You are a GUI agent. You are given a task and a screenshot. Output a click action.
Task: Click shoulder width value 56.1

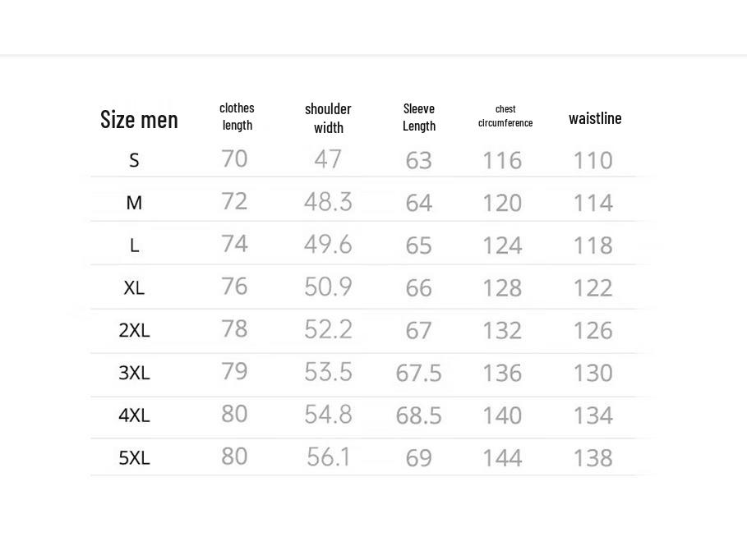click(329, 457)
